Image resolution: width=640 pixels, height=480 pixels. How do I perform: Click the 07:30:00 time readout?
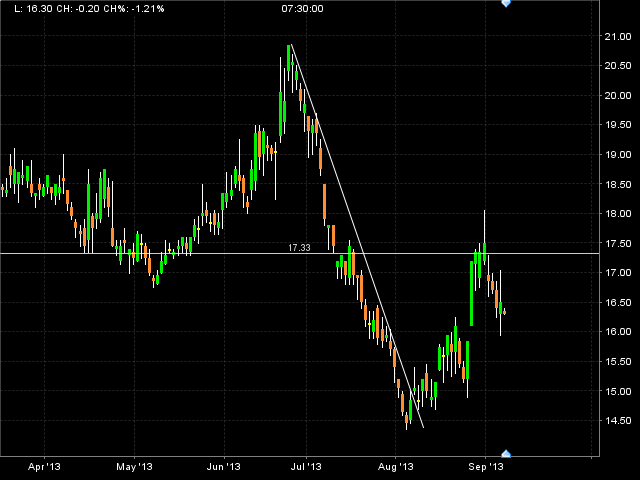pos(302,9)
